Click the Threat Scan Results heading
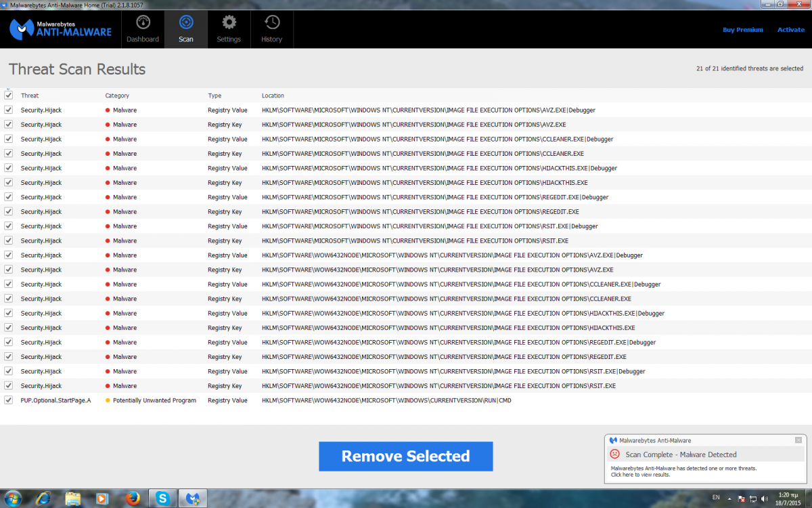Screen dimensions: 812x508 click(77, 69)
